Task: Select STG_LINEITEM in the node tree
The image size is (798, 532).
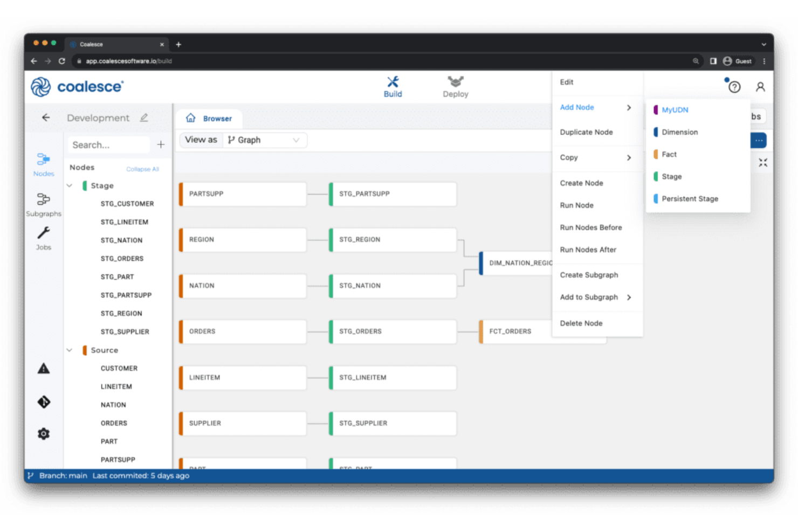Action: 125,222
